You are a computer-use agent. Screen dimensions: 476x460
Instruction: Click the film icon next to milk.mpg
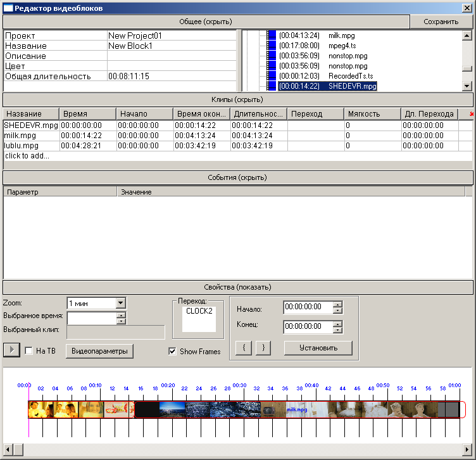(x=272, y=35)
